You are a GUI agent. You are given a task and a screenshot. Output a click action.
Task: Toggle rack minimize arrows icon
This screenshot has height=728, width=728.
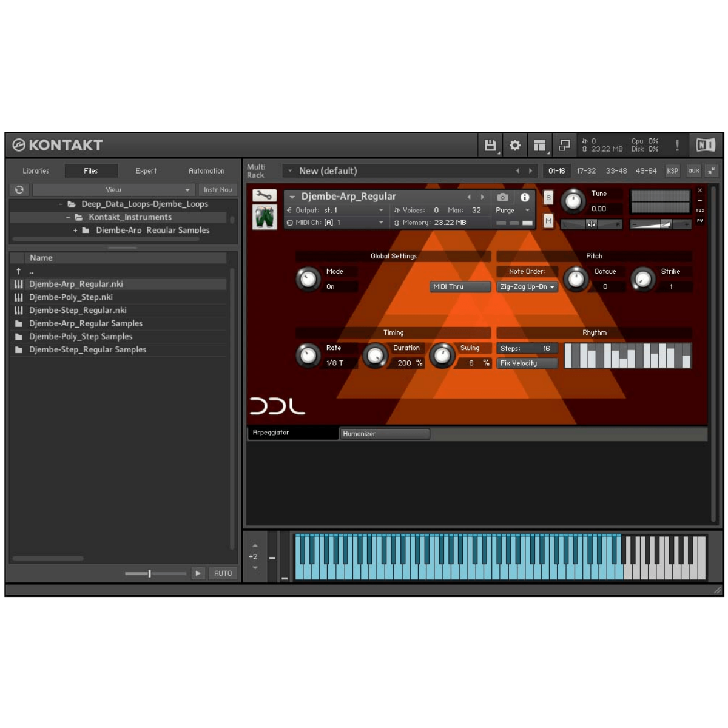pyautogui.click(x=712, y=171)
